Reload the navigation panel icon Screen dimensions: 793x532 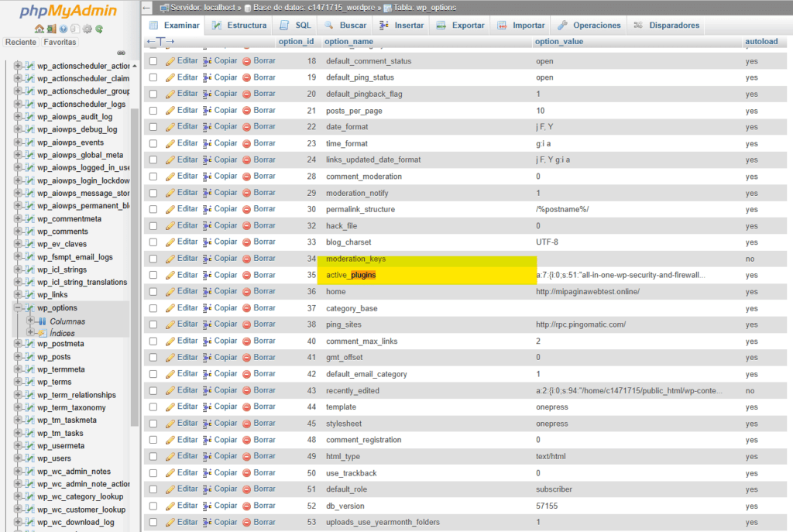(99, 29)
